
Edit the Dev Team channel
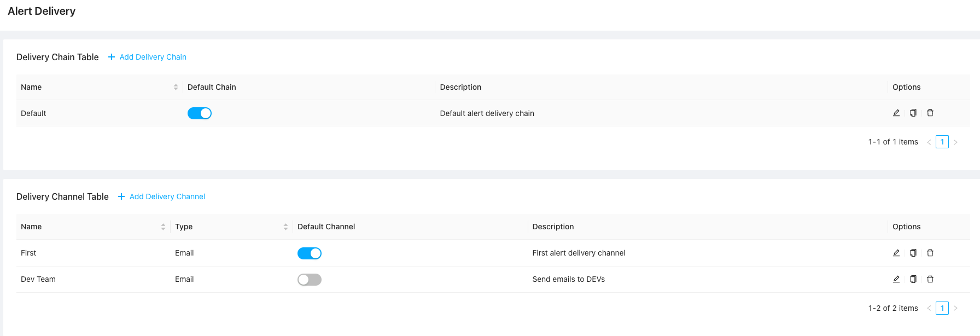[x=896, y=279]
